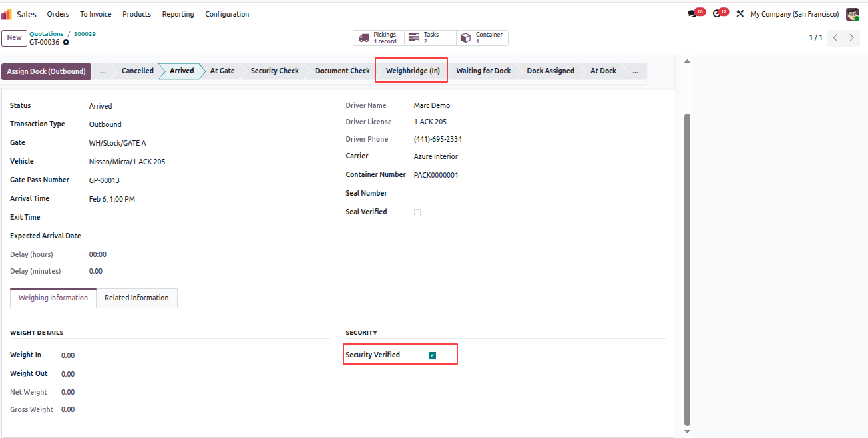Switch to the Related Information tab
868x438 pixels.
136,298
